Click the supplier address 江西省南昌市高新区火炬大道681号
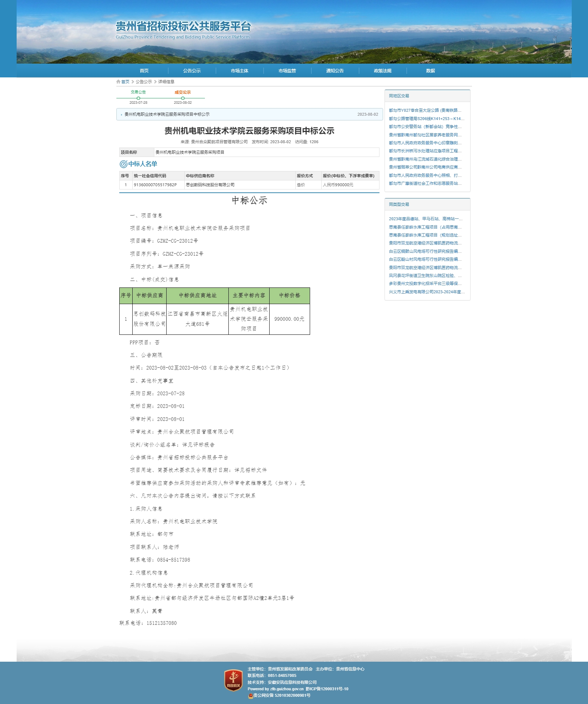The width and height of the screenshot is (588, 704). tap(198, 319)
